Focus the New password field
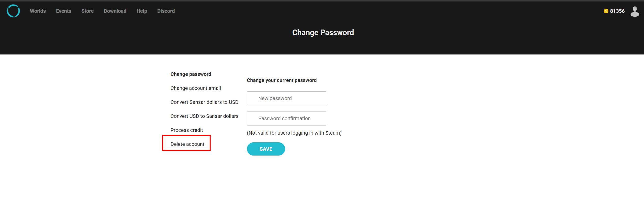644x209 pixels. click(286, 98)
